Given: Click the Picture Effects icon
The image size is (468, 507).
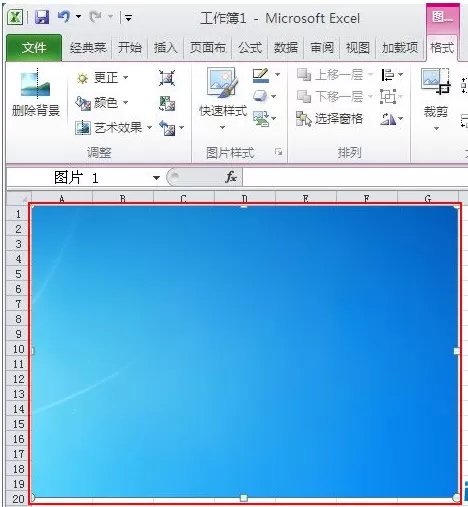Looking at the screenshot, I should point(260,96).
